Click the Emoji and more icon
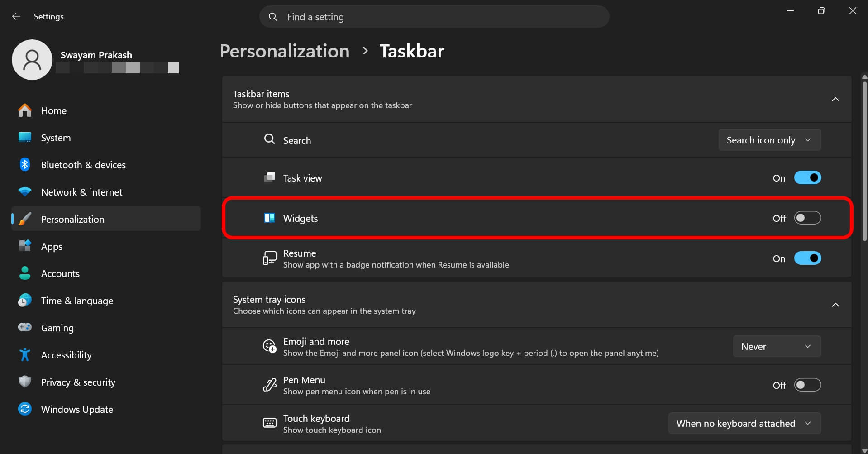 (270, 346)
